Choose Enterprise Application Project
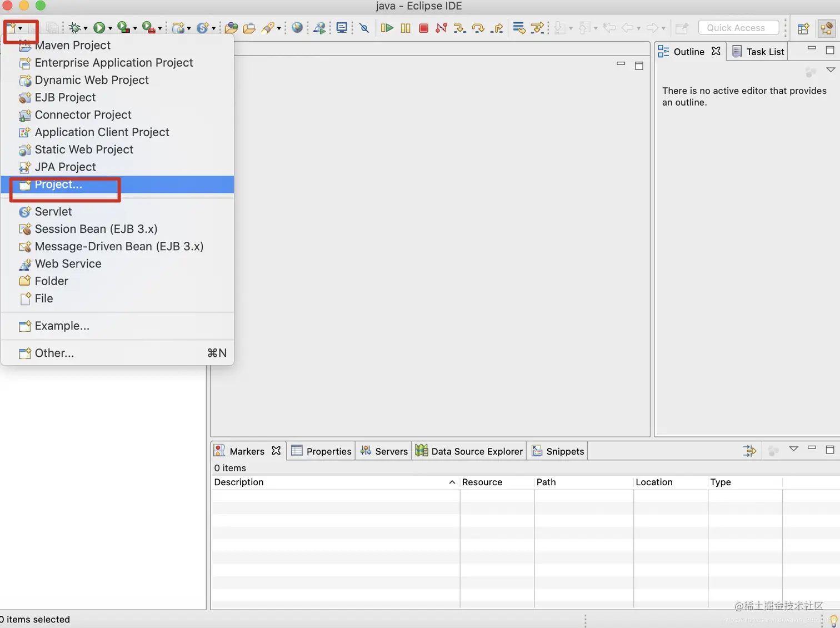This screenshot has width=840, height=628. [x=117, y=63]
